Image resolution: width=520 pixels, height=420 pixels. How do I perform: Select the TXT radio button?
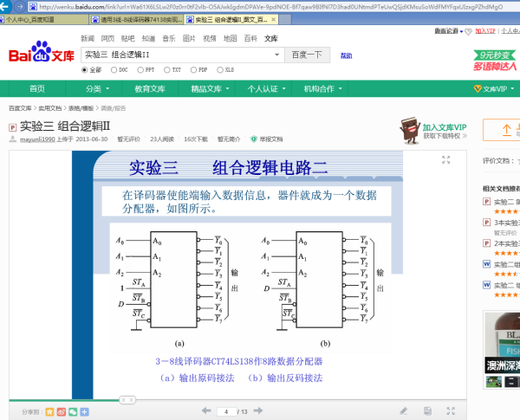click(x=166, y=70)
